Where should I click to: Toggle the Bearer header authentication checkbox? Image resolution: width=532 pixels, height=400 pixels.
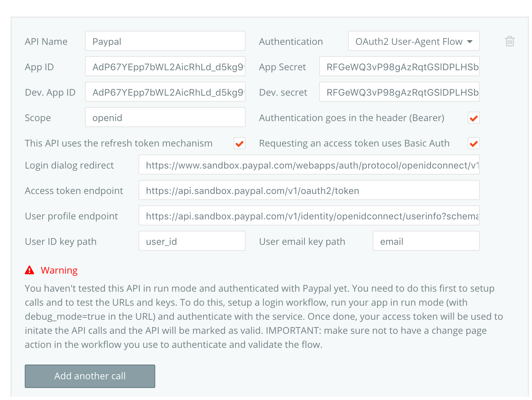[473, 118]
